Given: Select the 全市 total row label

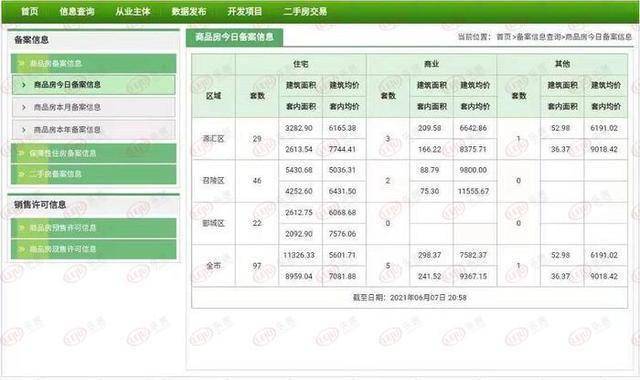Looking at the screenshot, I should click(213, 266).
